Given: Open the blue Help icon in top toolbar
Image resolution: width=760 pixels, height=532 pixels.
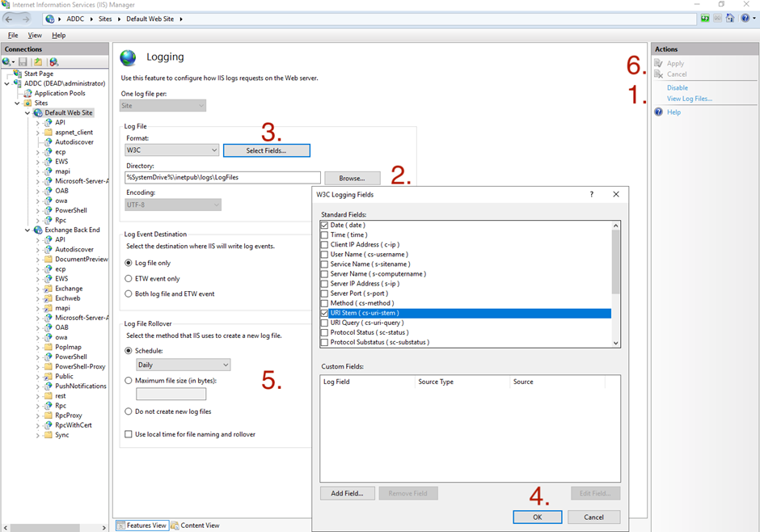Looking at the screenshot, I should (x=745, y=19).
